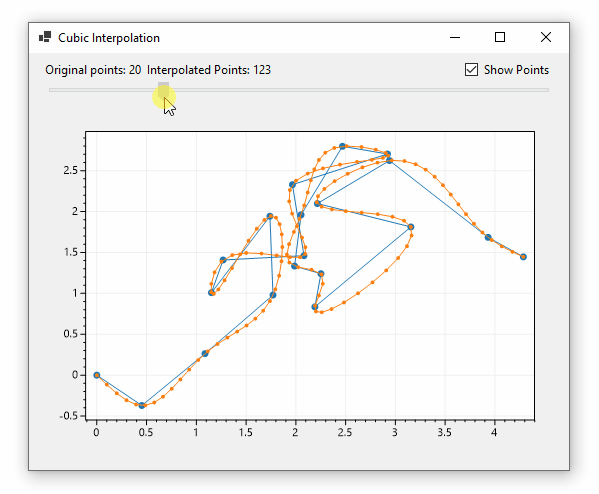Click the x-axis tick label 3.5
This screenshot has height=494, width=599.
[x=444, y=432]
